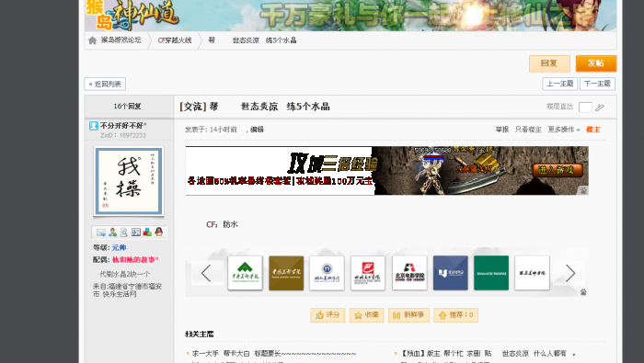Click the 回复 reply button
The width and height of the screenshot is (644, 363).
tap(549, 63)
